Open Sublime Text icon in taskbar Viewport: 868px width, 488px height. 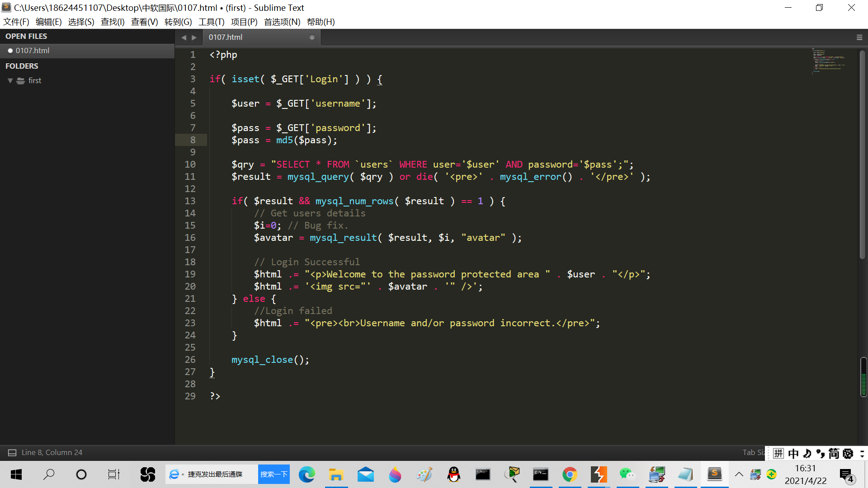tap(714, 474)
